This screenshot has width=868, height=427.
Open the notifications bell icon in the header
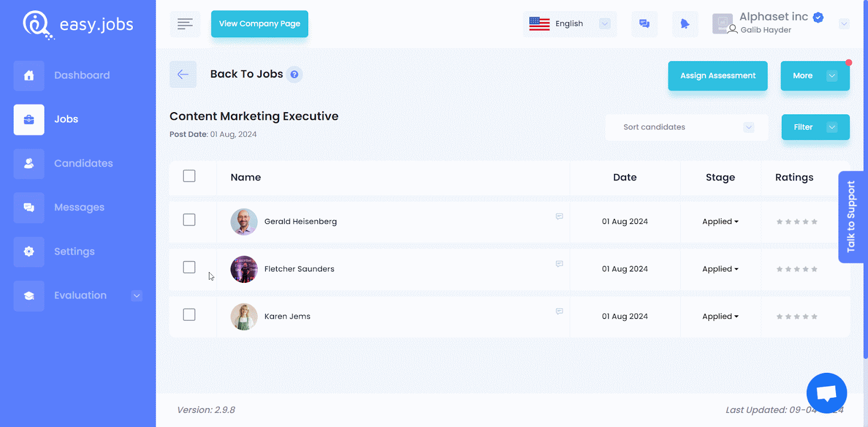click(x=685, y=24)
